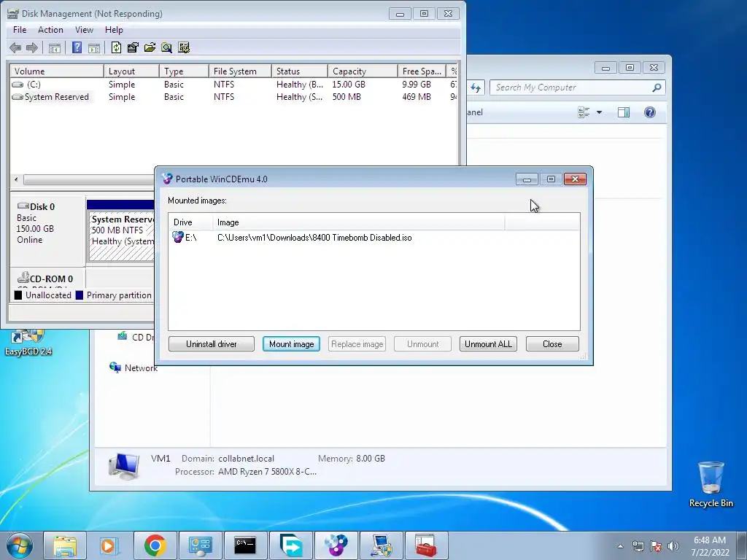Show hidden tray icons arrow
Image resolution: width=747 pixels, height=560 pixels.
(x=620, y=546)
